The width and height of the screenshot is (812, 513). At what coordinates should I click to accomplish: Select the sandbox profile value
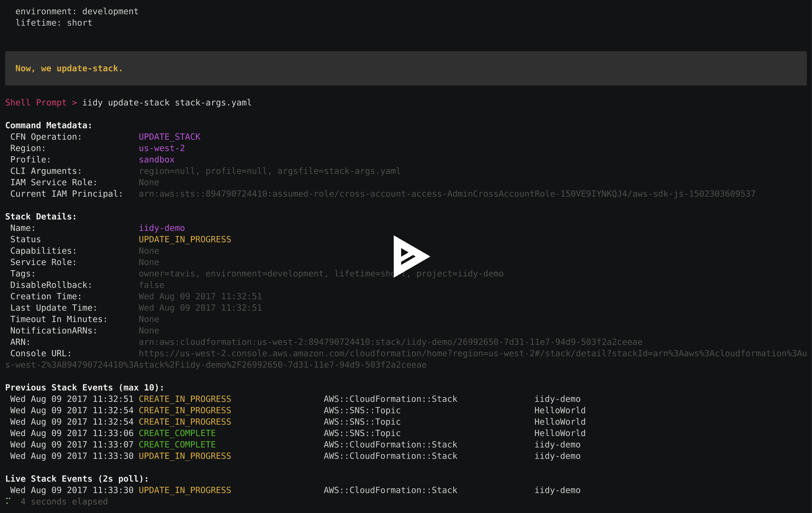pyautogui.click(x=156, y=160)
